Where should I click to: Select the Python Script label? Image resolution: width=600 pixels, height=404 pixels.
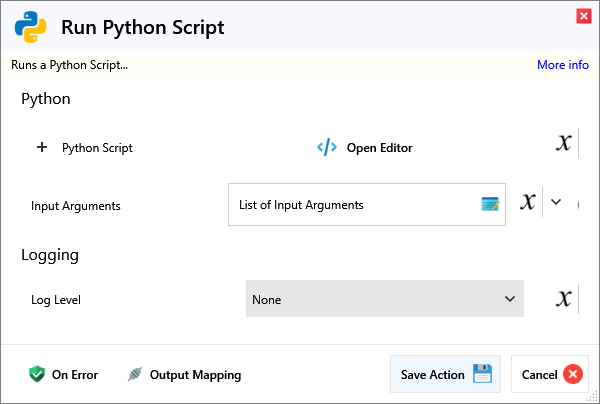point(97,147)
